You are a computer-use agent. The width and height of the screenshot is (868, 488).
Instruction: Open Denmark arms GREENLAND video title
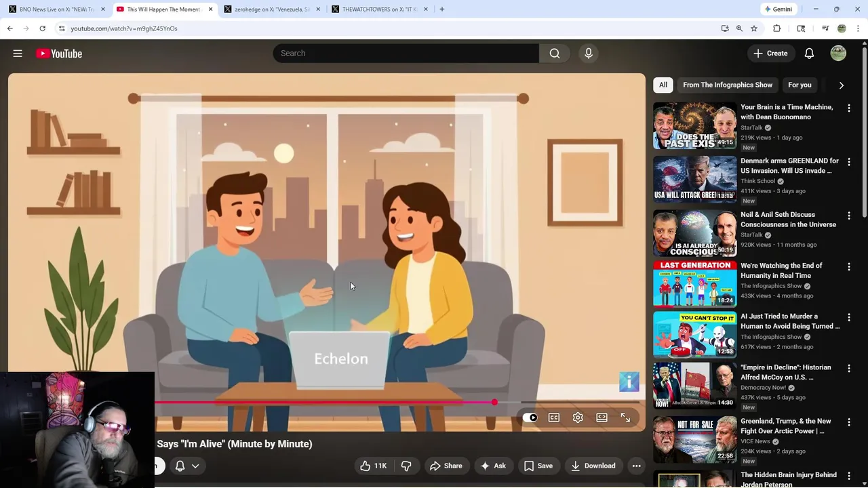789,166
